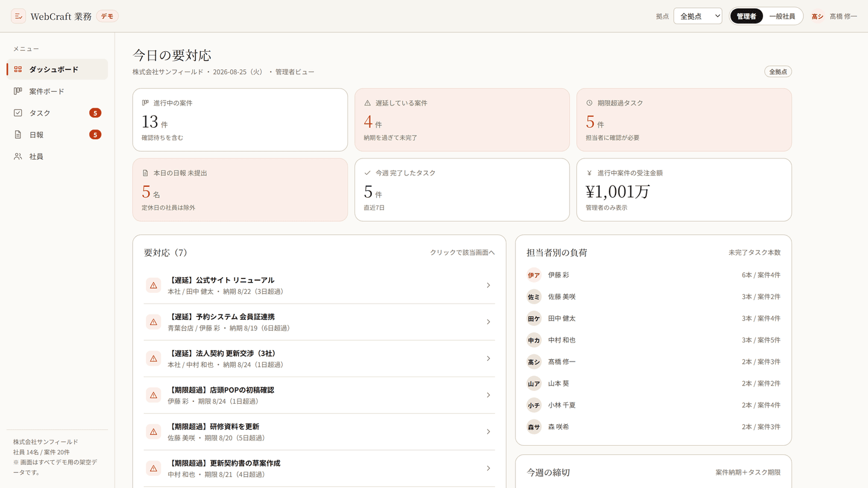This screenshot has height=488, width=868.
Task: Click warning icon on 法人契約 更新交渉 row
Action: 154,358
